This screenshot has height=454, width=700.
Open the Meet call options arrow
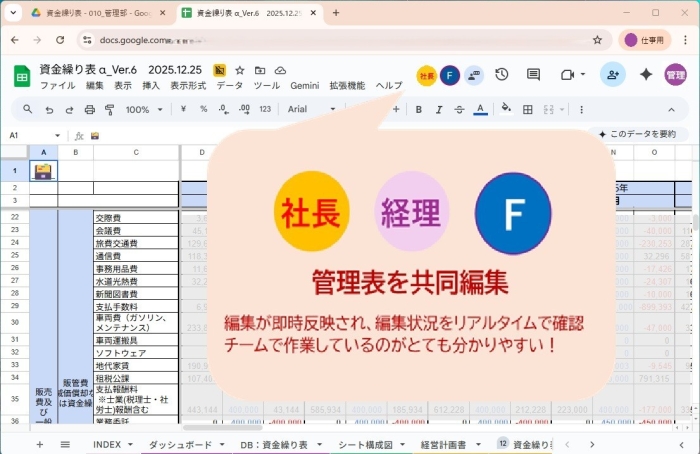[583, 75]
